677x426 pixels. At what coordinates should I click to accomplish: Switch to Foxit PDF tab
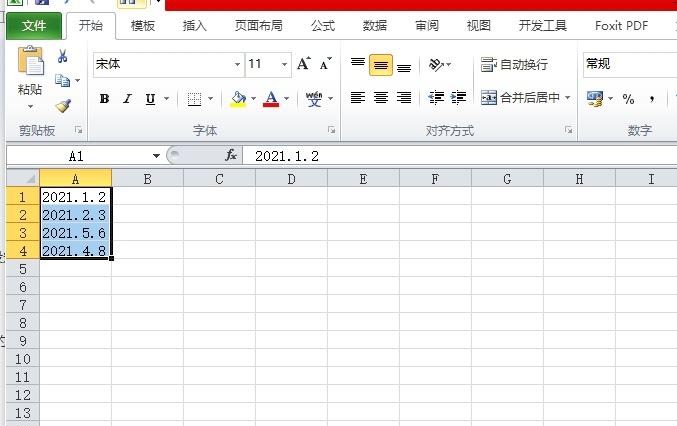click(621, 26)
